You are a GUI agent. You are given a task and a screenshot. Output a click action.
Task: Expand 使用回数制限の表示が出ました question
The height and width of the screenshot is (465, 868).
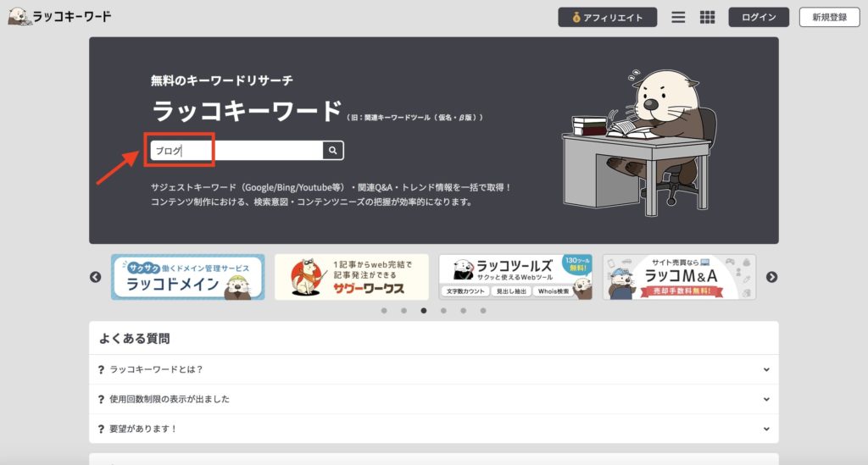click(x=433, y=399)
